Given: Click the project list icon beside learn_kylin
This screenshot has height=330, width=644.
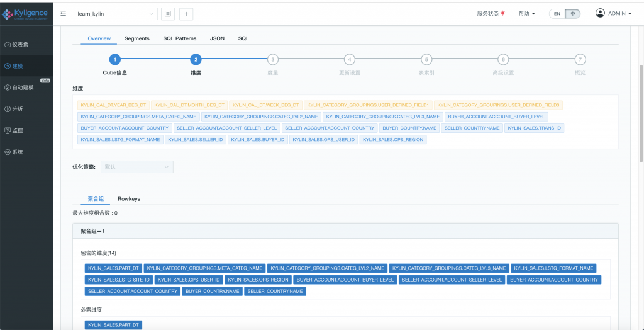Looking at the screenshot, I should point(168,13).
